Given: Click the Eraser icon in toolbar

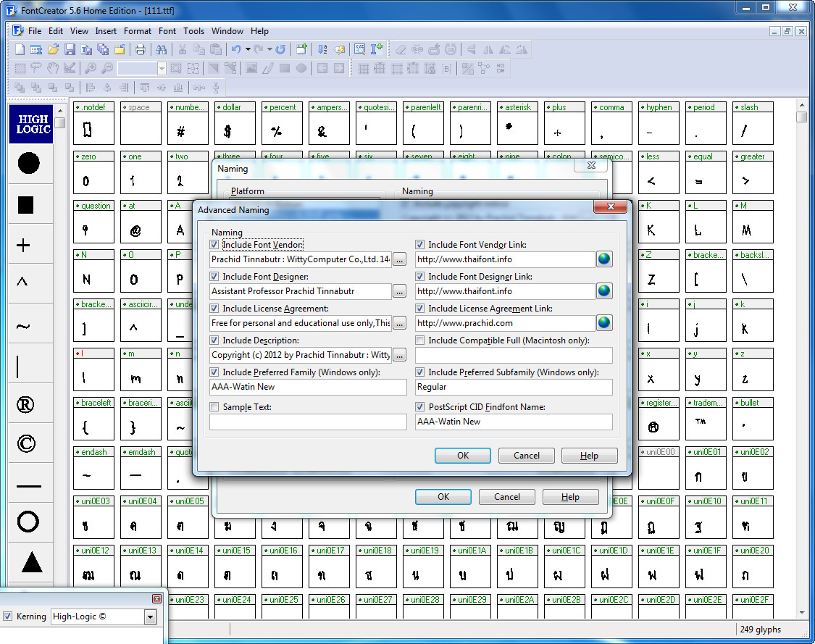Looking at the screenshot, I should [x=400, y=49].
